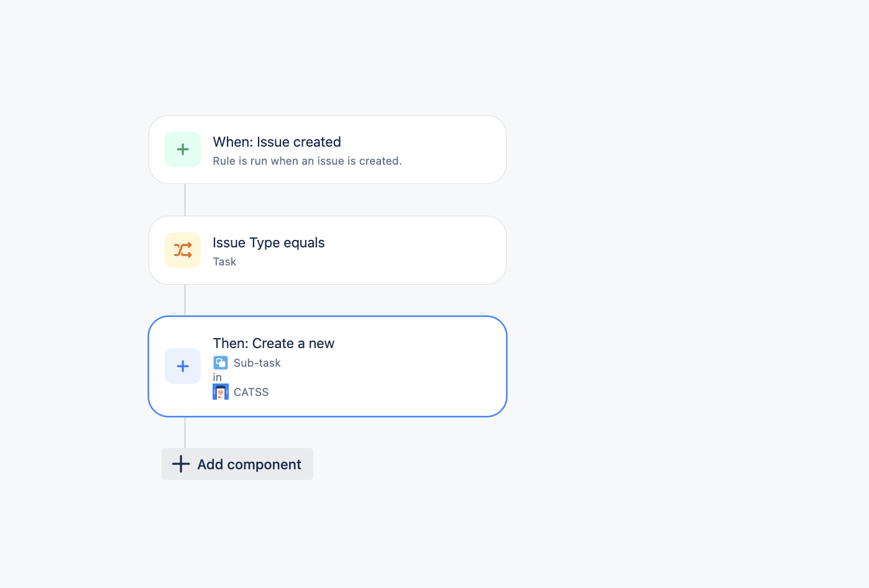Screen dimensions: 869x588
Task: Click the Sub-task label text
Action: point(257,362)
